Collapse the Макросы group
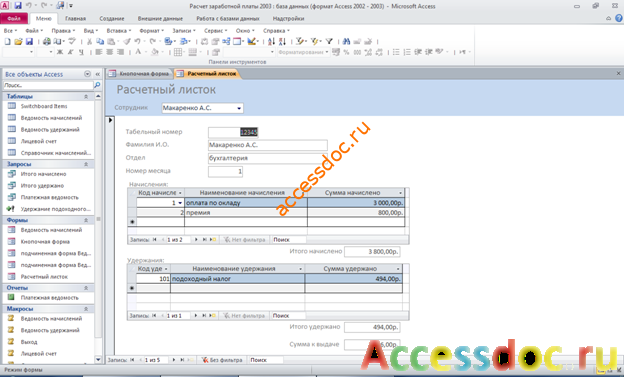Screen dimensions: 624x377 tap(86, 309)
